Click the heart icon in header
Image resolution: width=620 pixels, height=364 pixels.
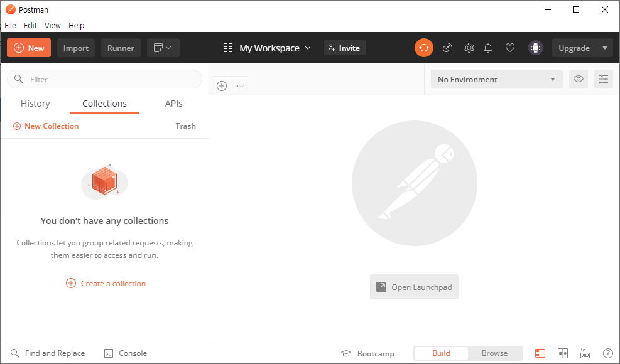pyautogui.click(x=510, y=48)
